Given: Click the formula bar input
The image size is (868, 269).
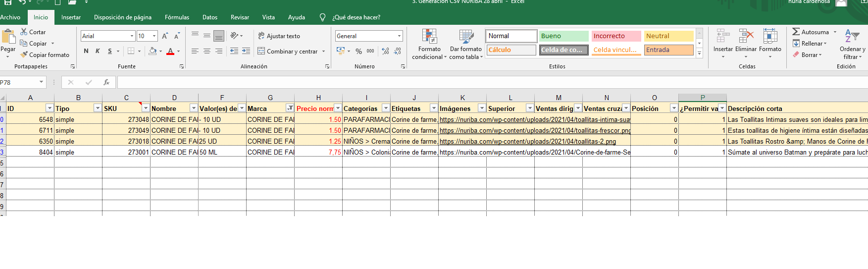Looking at the screenshot, I should point(492,82).
